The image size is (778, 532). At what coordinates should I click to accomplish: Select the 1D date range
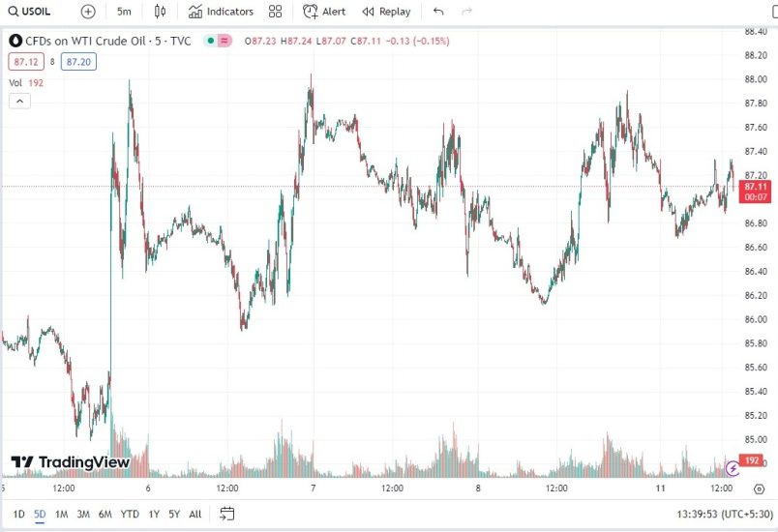click(x=18, y=514)
